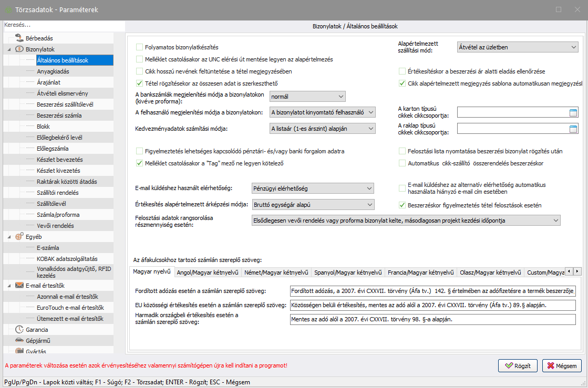Enable Folyamatos bizonylatkészítés checkbox

[x=140, y=47]
